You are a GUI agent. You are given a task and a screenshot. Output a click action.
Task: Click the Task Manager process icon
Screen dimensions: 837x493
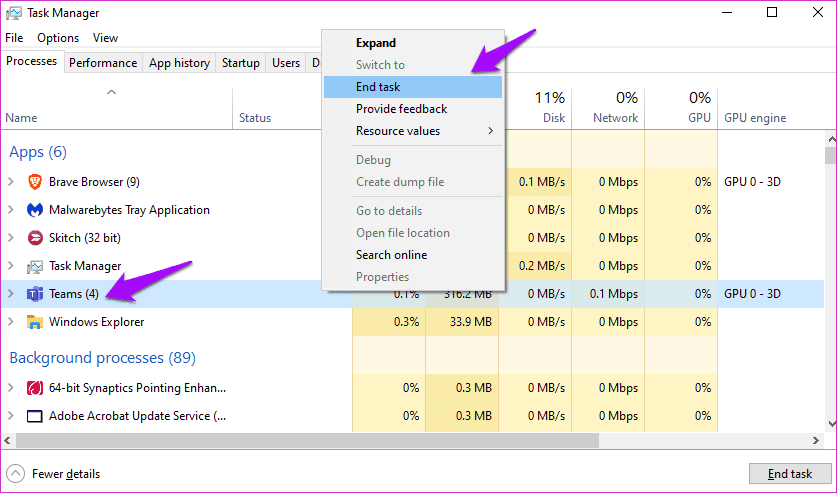34,266
